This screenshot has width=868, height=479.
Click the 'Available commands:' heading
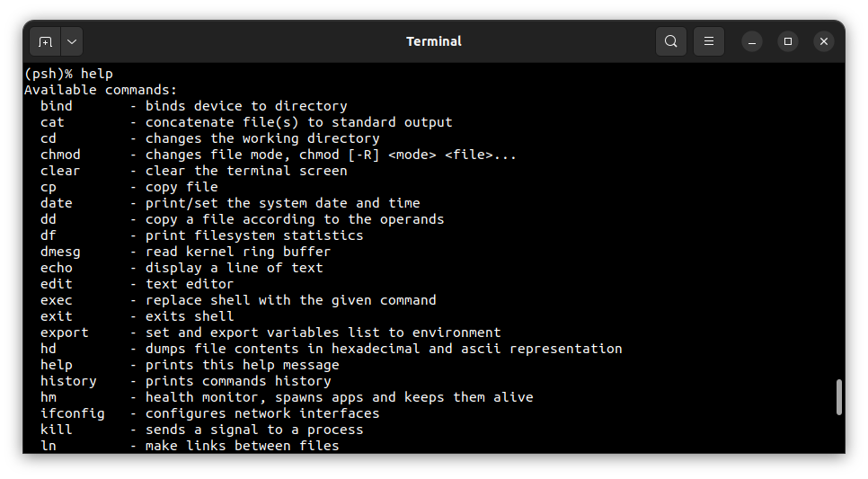click(x=101, y=90)
